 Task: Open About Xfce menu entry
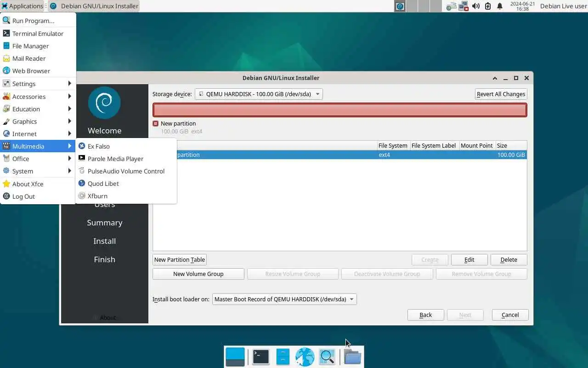[38, 184]
